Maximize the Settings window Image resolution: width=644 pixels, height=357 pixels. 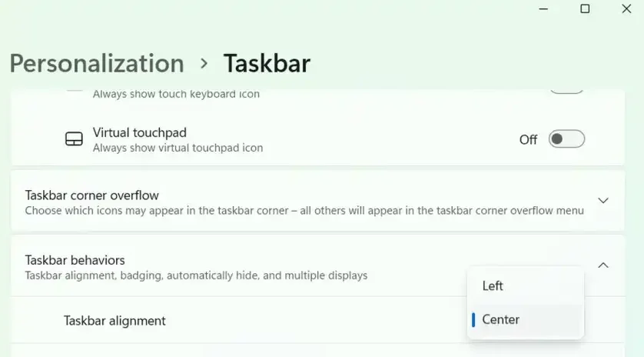(x=585, y=8)
